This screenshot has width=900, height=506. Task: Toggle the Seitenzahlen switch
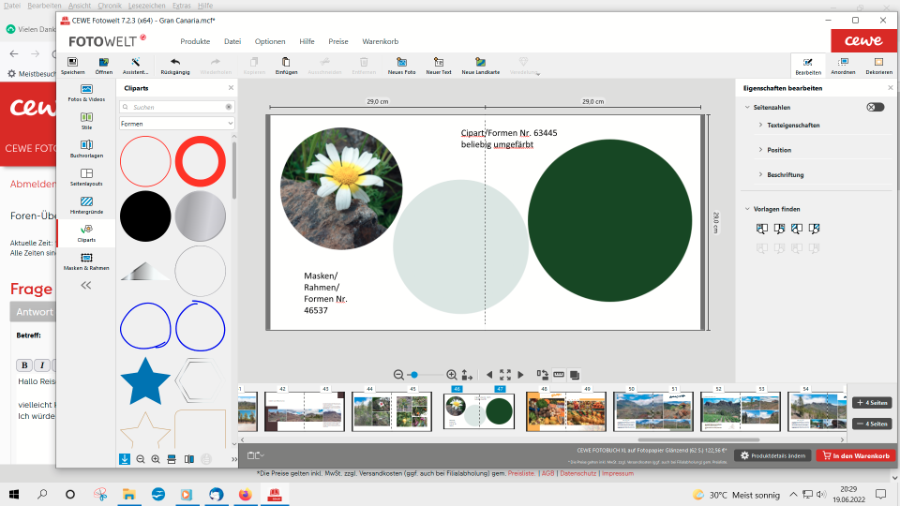click(x=875, y=107)
